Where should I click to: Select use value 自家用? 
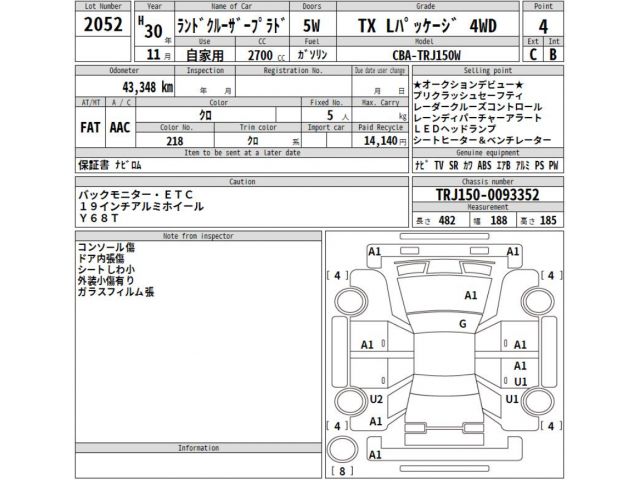point(205,55)
